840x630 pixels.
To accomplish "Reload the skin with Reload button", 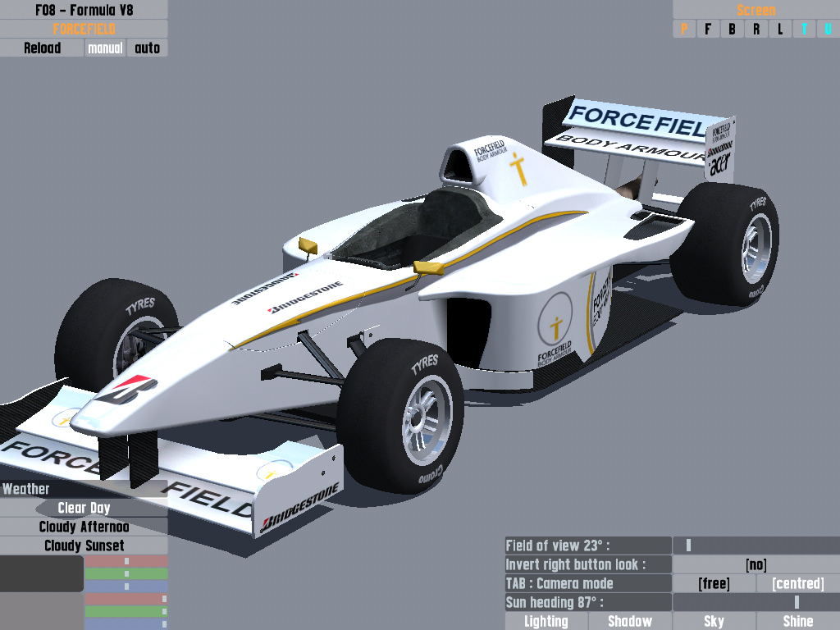I will 42,48.
